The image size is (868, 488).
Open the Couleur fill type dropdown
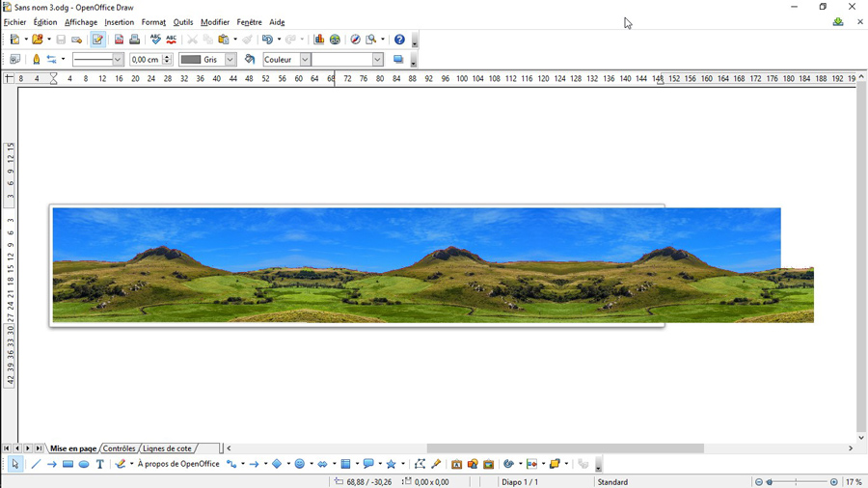pos(305,60)
